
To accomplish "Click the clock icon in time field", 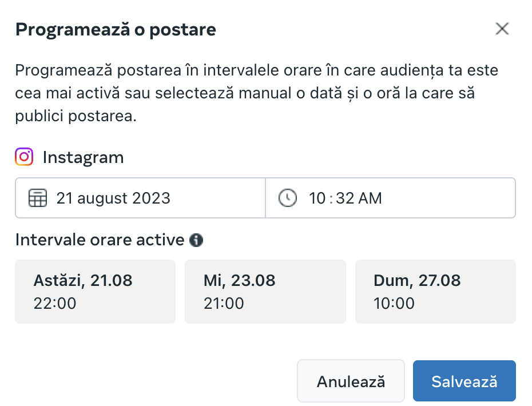I will (x=287, y=198).
